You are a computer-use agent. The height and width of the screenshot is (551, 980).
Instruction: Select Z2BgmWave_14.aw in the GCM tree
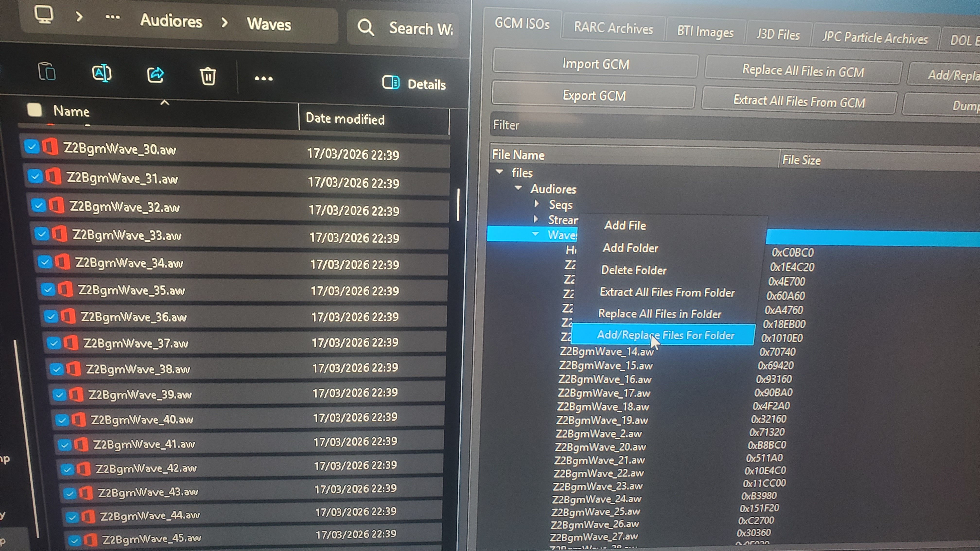[606, 351]
